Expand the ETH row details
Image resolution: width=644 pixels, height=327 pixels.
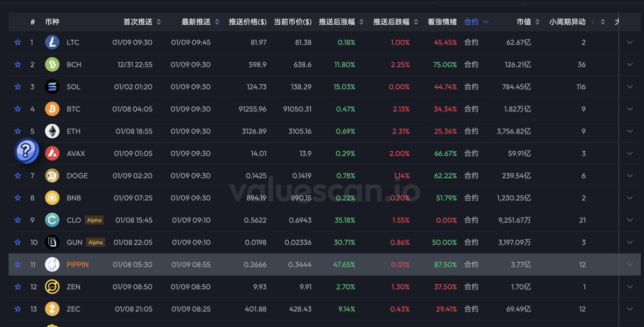[x=630, y=131]
